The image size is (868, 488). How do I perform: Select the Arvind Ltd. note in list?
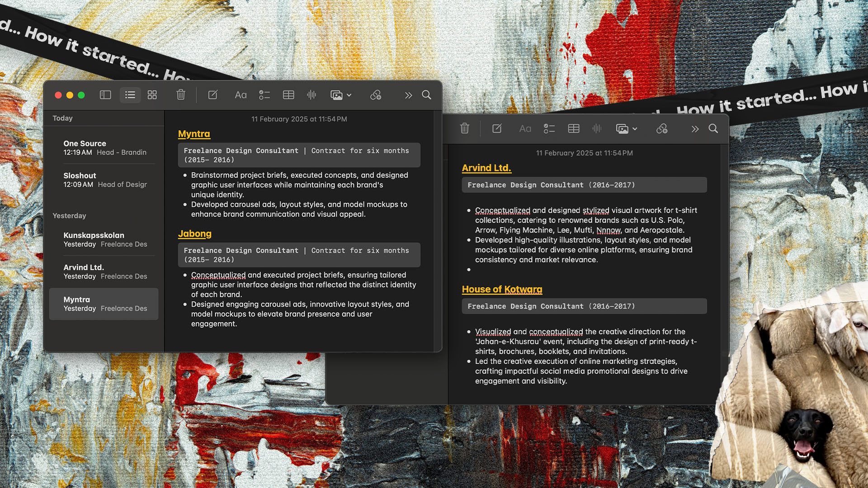point(104,272)
